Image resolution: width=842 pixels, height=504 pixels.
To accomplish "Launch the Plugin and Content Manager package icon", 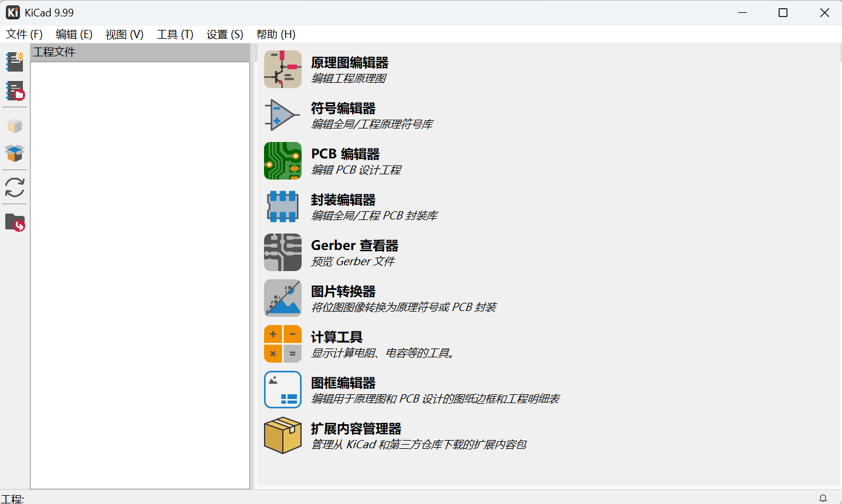I will click(283, 435).
